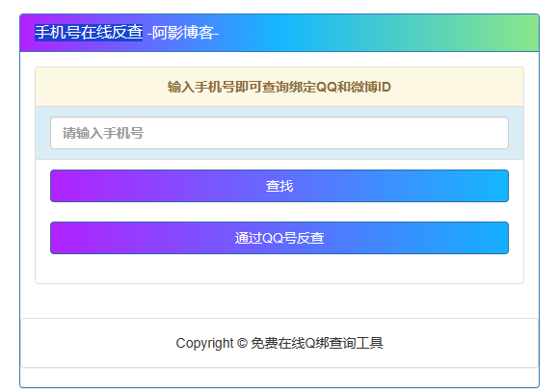Select the © symbol in the footer

(242, 343)
